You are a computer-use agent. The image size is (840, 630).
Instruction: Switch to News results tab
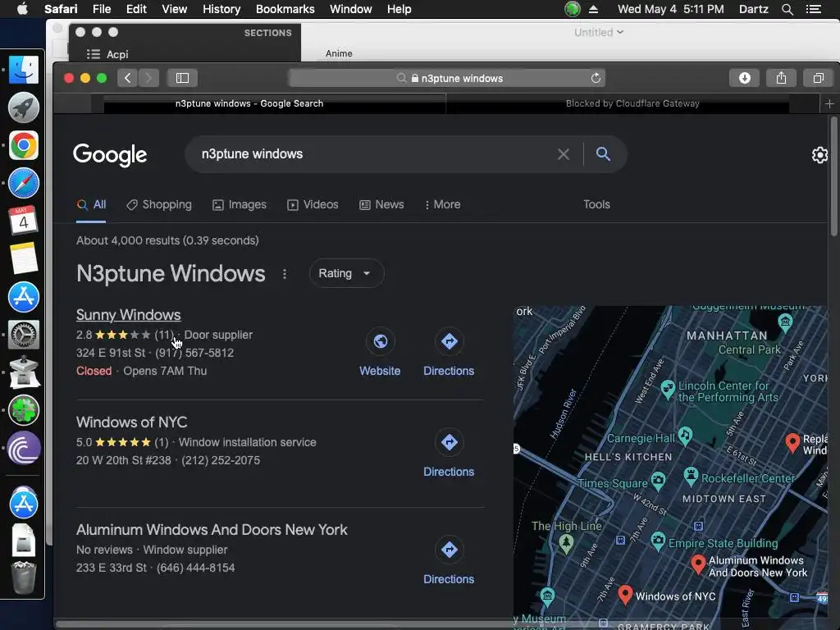[381, 204]
